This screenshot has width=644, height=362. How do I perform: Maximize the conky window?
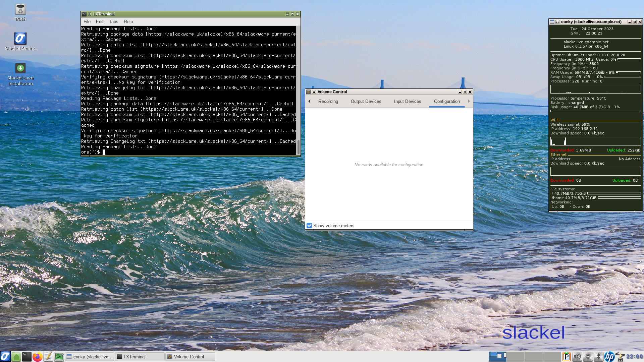[x=634, y=22]
